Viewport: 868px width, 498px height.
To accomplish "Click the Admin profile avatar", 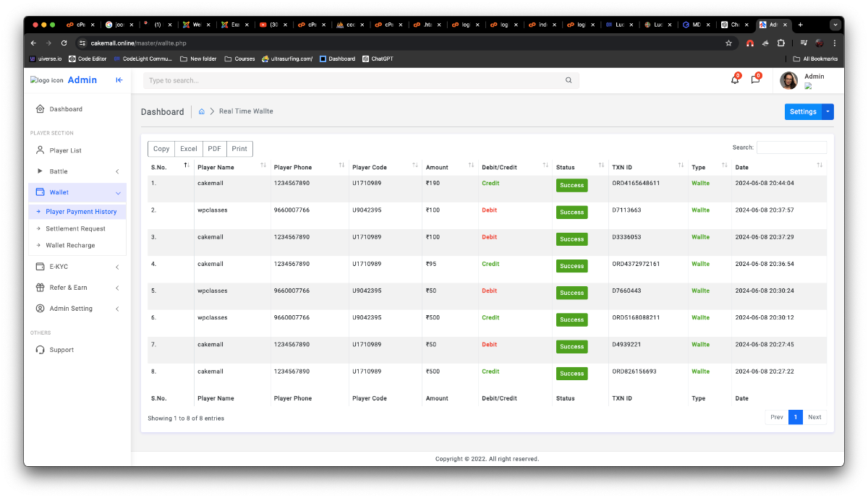I will 788,80.
